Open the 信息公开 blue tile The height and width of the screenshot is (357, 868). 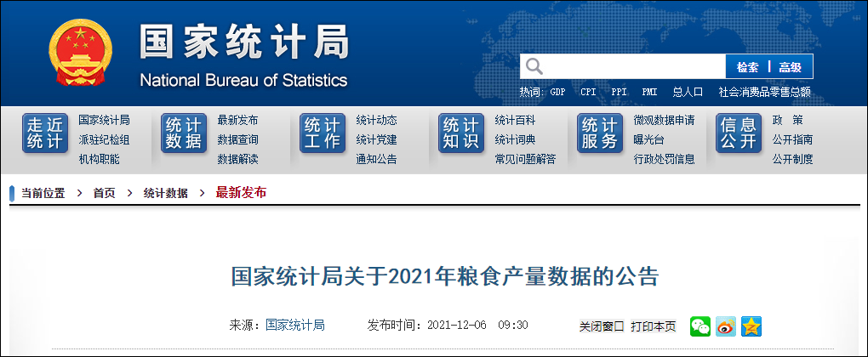[739, 133]
